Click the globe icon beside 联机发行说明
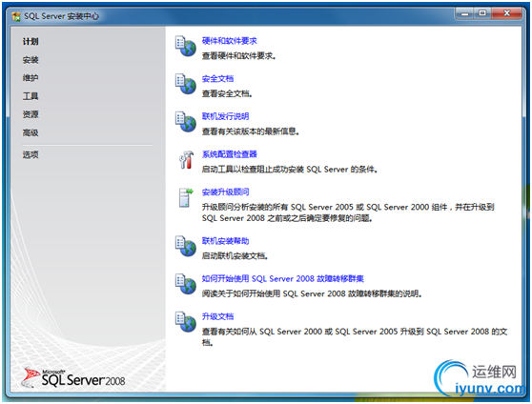532x404 pixels. [x=186, y=122]
